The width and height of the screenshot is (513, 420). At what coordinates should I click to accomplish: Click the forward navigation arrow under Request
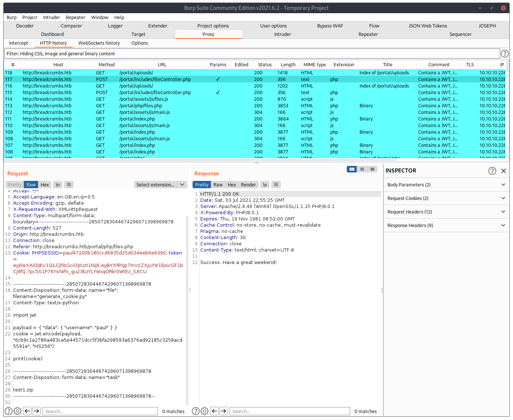(36, 411)
